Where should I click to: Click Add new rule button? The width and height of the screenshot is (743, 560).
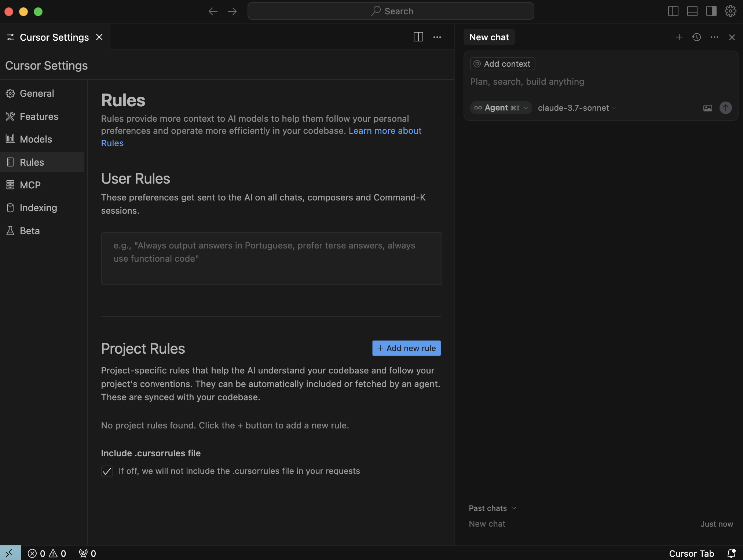tap(406, 348)
